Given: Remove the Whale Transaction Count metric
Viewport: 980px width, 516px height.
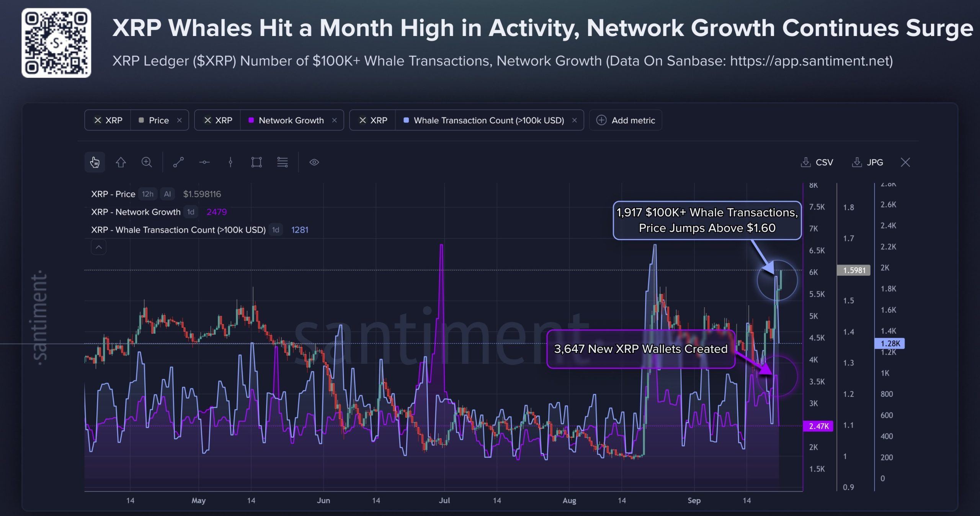Looking at the screenshot, I should coord(574,120).
